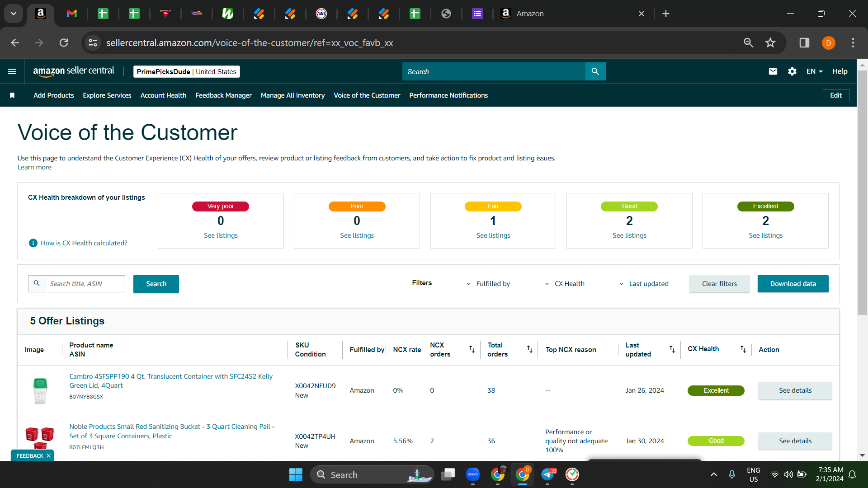The image size is (868, 488).
Task: See listings under Excellent
Action: tap(765, 235)
